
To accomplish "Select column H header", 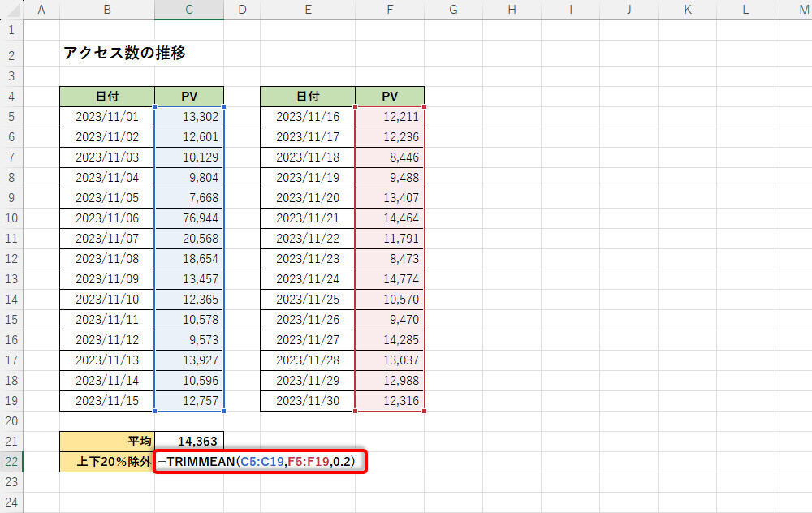I will [512, 10].
